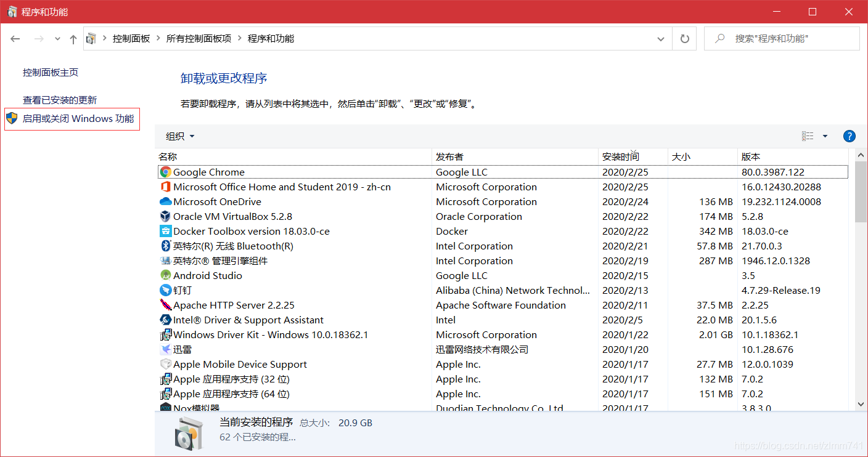This screenshot has width=868, height=457.
Task: Refresh the list with the refresh icon
Action: tap(684, 38)
